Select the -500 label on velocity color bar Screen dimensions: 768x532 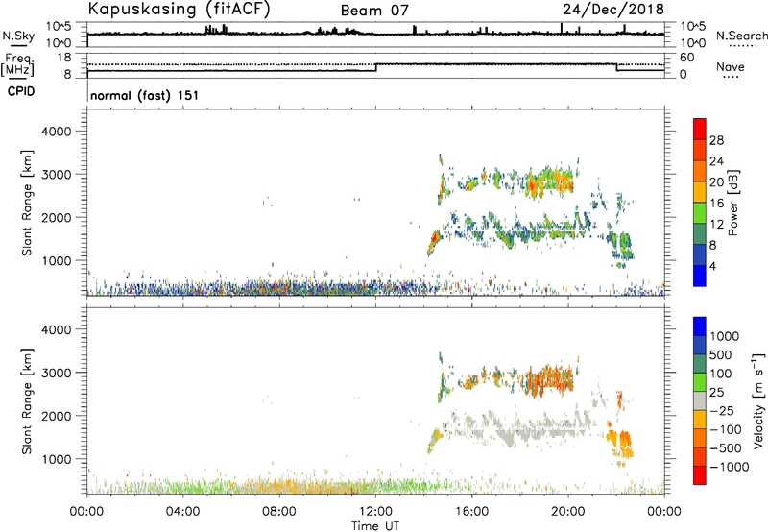coord(726,448)
